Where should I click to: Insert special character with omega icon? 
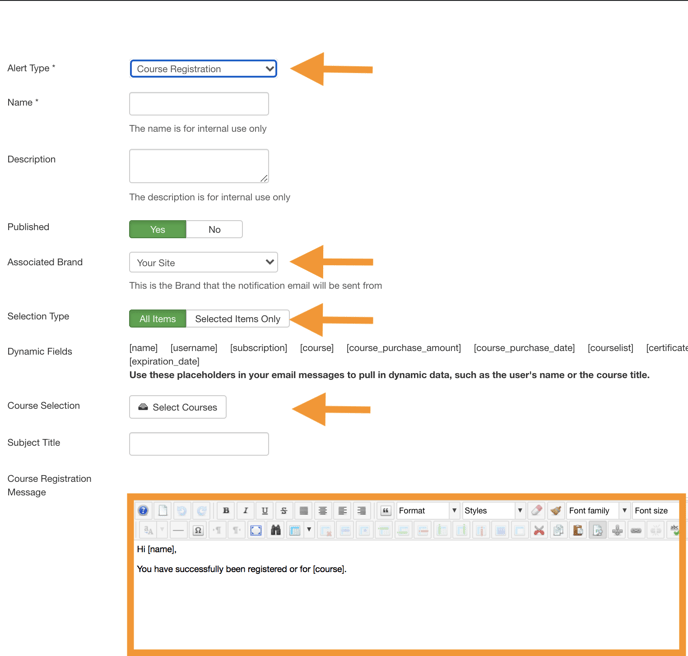click(x=198, y=531)
